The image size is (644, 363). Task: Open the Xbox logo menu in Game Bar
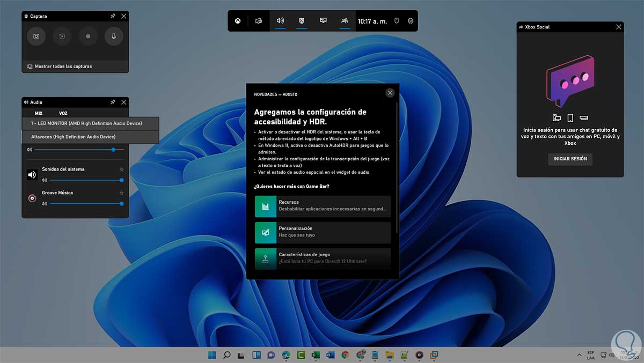(x=237, y=21)
